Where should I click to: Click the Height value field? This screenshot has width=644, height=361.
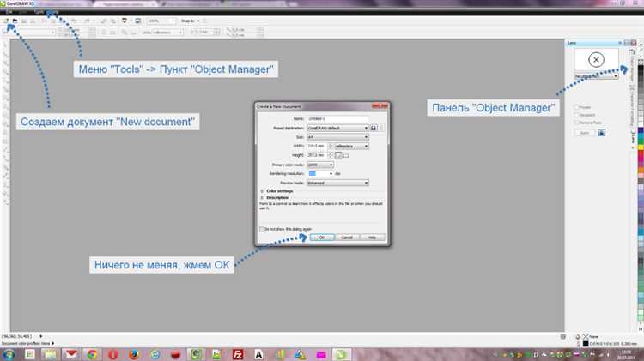click(x=317, y=155)
